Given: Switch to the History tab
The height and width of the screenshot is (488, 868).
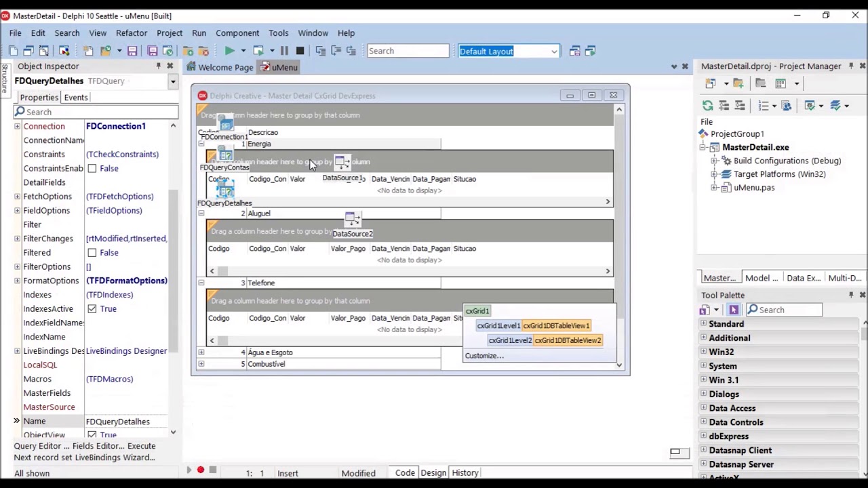Looking at the screenshot, I should pyautogui.click(x=465, y=472).
